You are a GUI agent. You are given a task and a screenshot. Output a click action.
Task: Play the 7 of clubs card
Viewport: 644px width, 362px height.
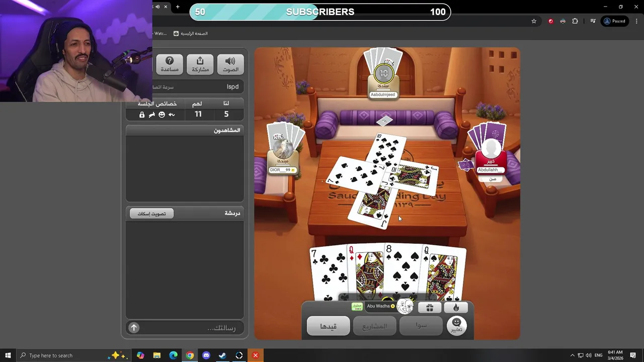[328, 274]
